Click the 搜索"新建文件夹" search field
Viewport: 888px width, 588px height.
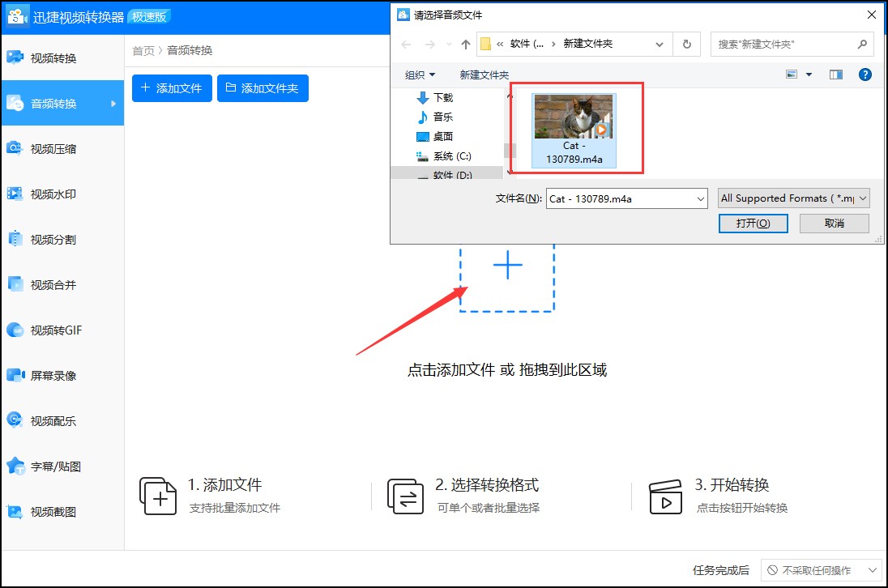pos(782,44)
